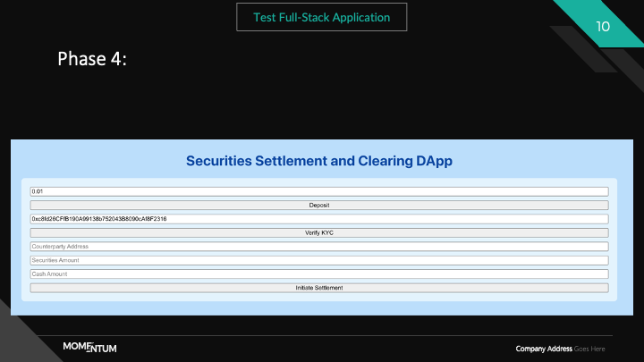644x362 pixels.
Task: Click the slide number 10 badge
Action: click(x=603, y=27)
